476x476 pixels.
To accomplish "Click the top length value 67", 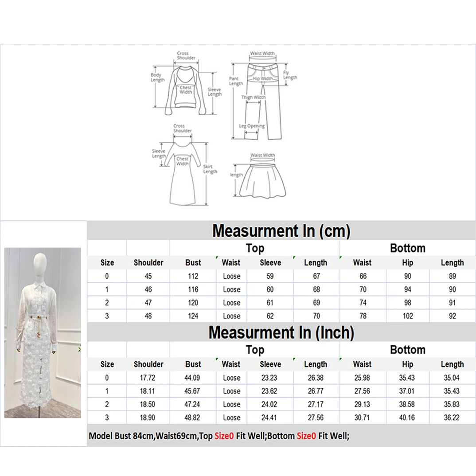I will point(316,276).
